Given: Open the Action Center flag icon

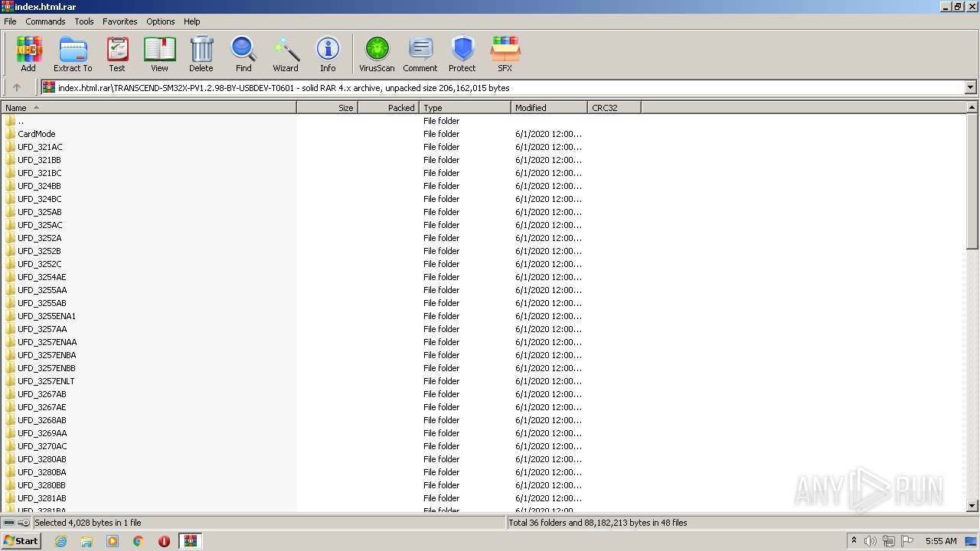Looking at the screenshot, I should coord(907,541).
